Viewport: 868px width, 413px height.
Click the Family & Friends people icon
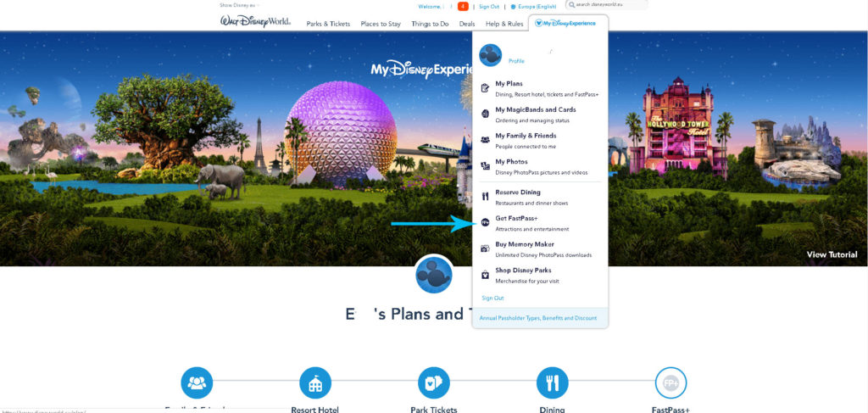tap(485, 140)
